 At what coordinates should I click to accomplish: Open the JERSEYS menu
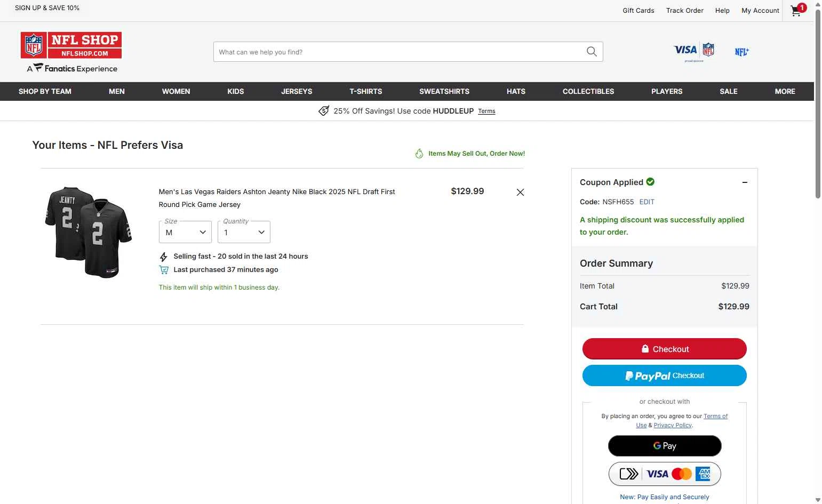click(x=297, y=91)
